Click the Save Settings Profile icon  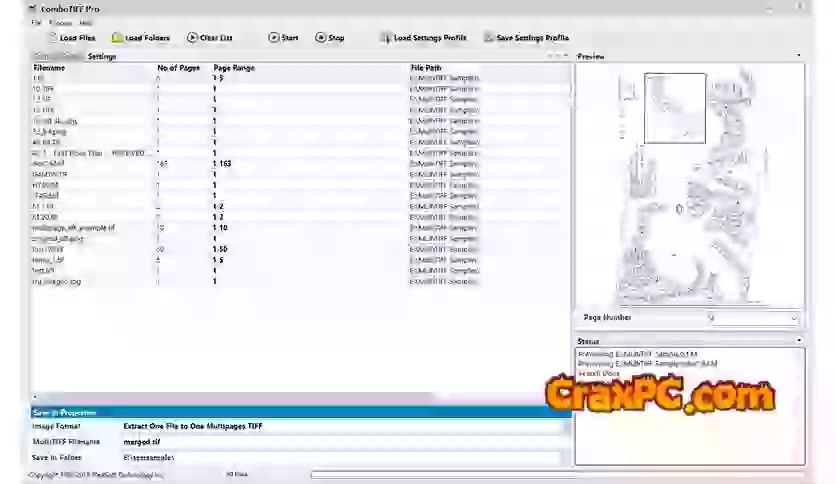click(x=488, y=37)
